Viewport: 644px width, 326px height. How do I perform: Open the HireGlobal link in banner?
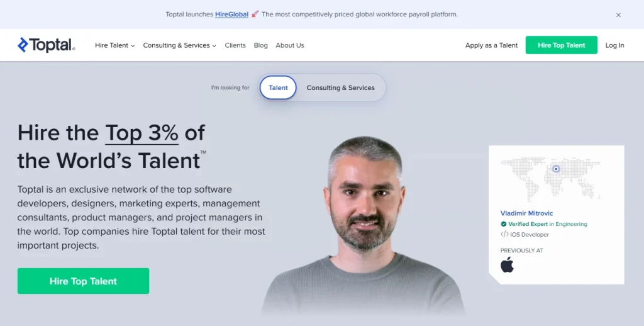231,14
